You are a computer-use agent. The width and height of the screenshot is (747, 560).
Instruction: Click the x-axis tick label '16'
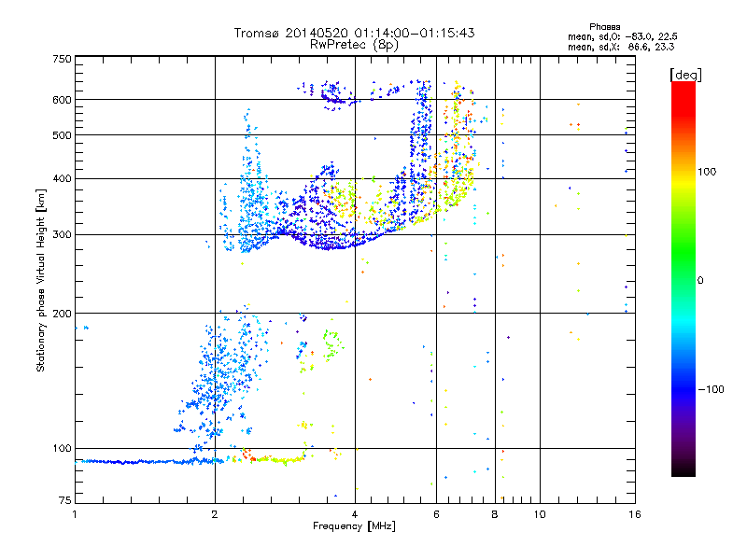(635, 514)
